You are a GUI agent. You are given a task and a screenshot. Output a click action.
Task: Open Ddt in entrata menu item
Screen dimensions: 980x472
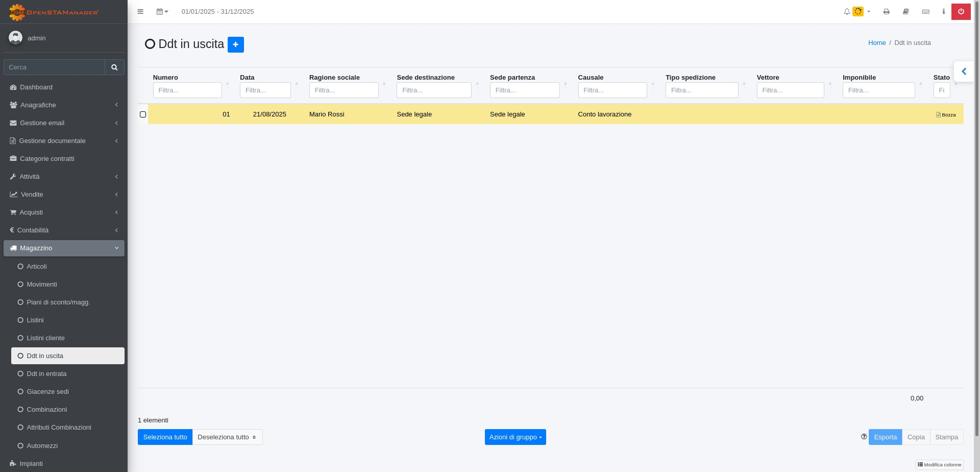(46, 374)
